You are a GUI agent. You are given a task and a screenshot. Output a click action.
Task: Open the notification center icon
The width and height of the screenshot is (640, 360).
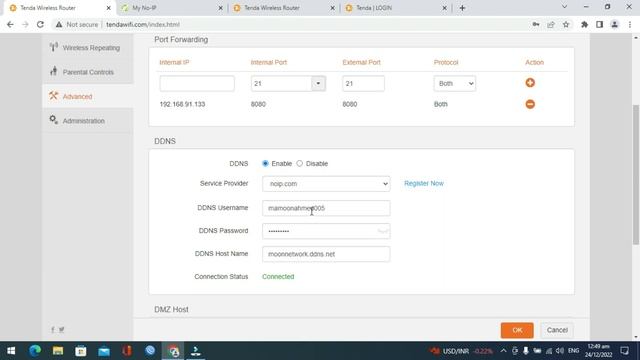pyautogui.click(x=624, y=351)
